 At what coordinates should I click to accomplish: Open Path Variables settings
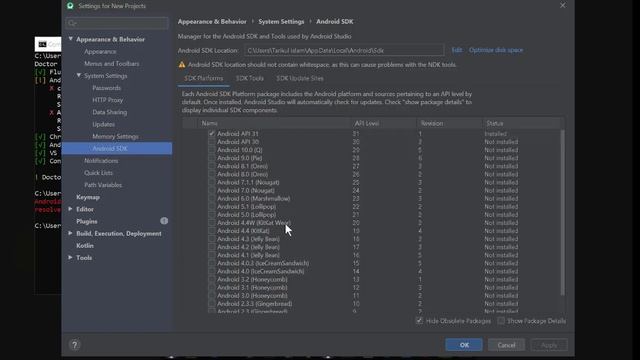click(x=103, y=185)
